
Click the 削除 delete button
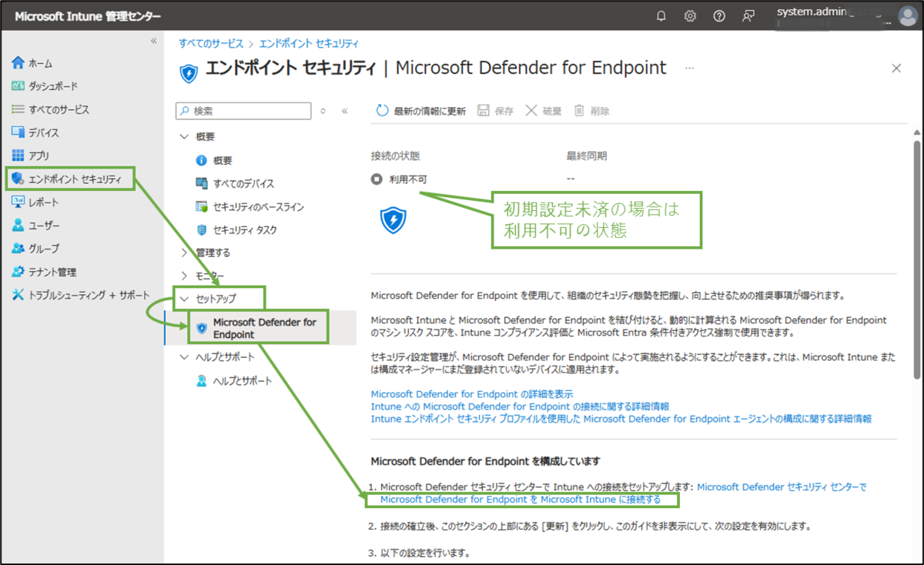click(591, 111)
